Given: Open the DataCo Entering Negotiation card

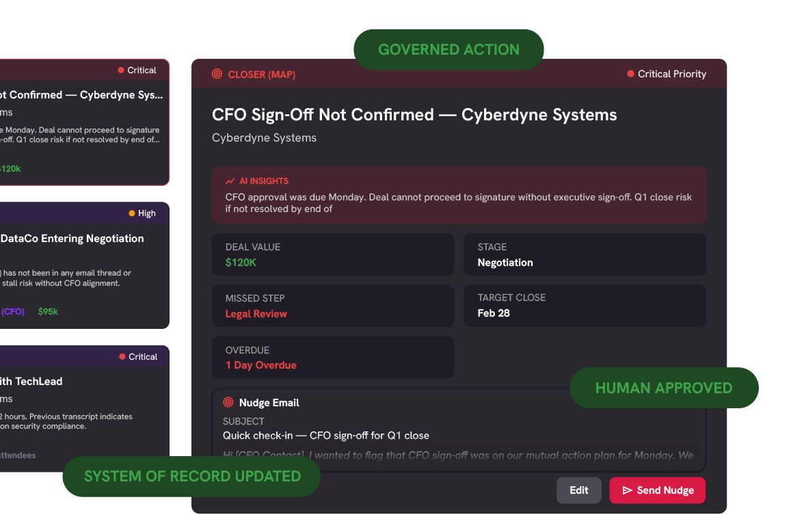Looking at the screenshot, I should point(83,265).
